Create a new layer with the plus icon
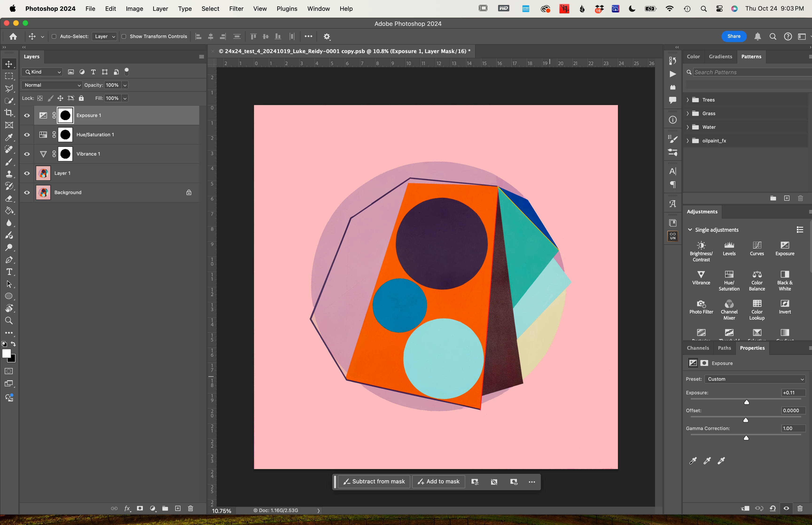 tap(178, 508)
